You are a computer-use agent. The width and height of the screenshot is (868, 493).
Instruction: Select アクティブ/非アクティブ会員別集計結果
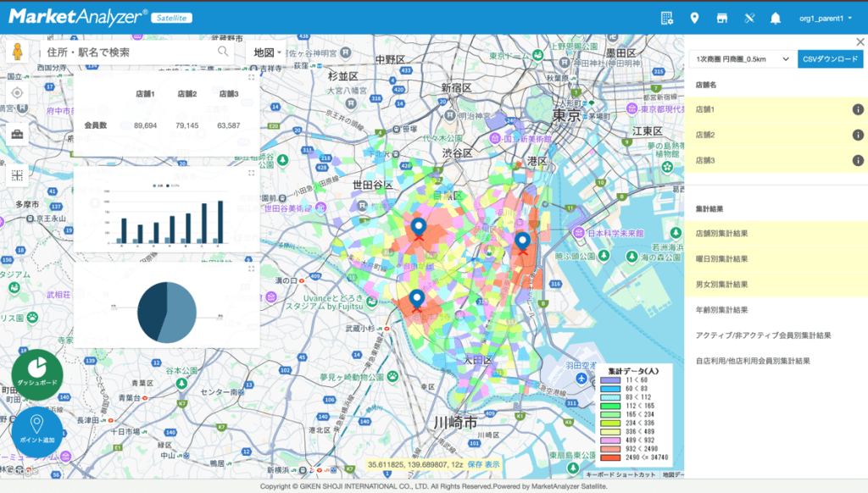click(776, 335)
